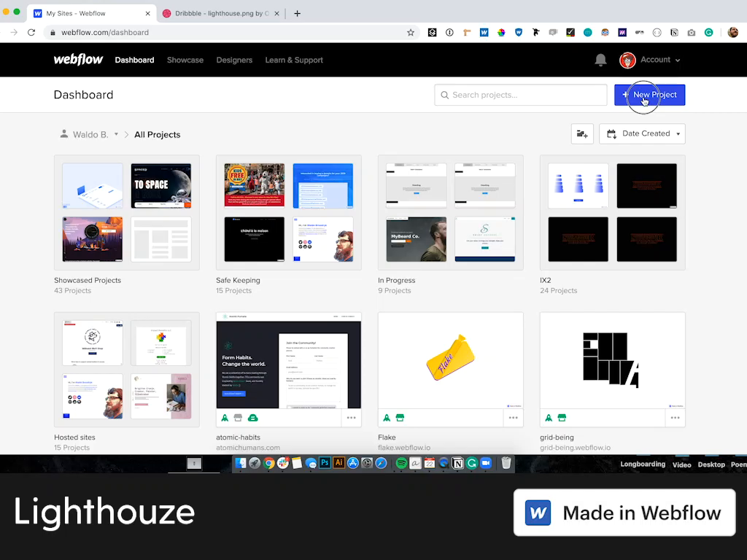The height and width of the screenshot is (560, 747).
Task: Open the Grammarly extension in Chrome toolbar
Action: click(x=709, y=32)
